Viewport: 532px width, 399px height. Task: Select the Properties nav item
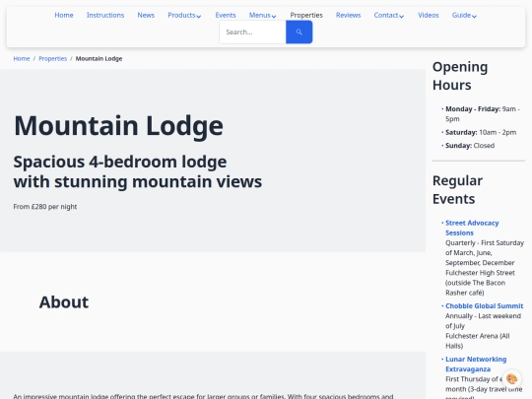click(306, 15)
